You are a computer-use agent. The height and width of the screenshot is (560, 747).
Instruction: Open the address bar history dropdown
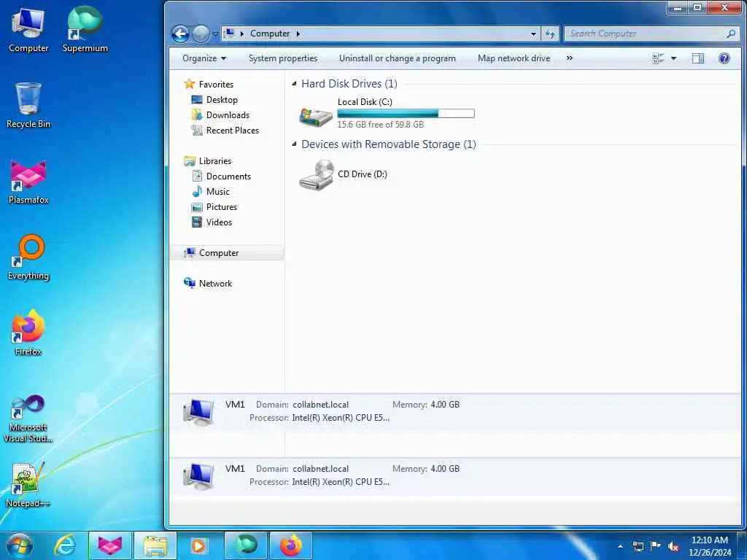click(x=533, y=34)
